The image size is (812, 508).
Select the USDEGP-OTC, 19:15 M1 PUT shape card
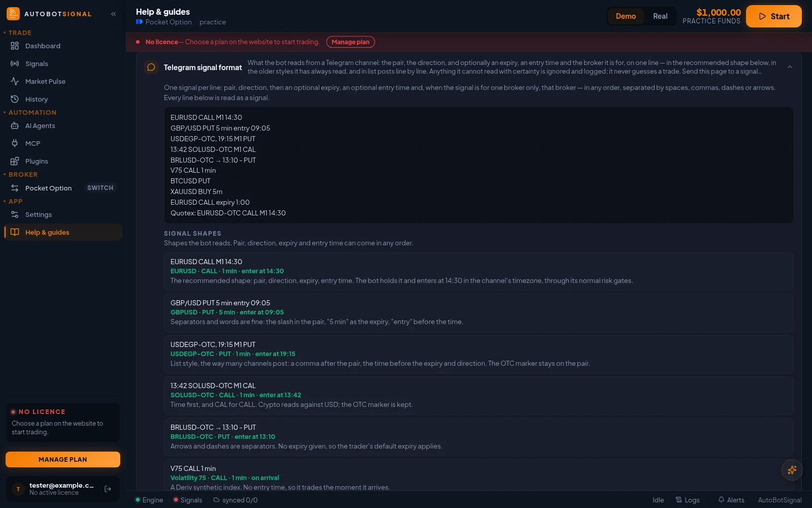[479, 354]
